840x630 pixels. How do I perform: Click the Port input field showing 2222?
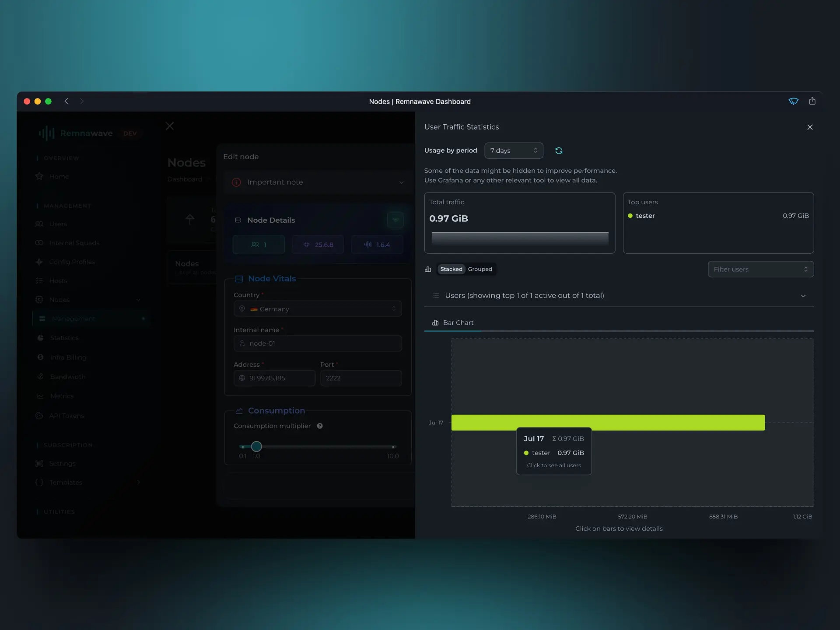(361, 378)
